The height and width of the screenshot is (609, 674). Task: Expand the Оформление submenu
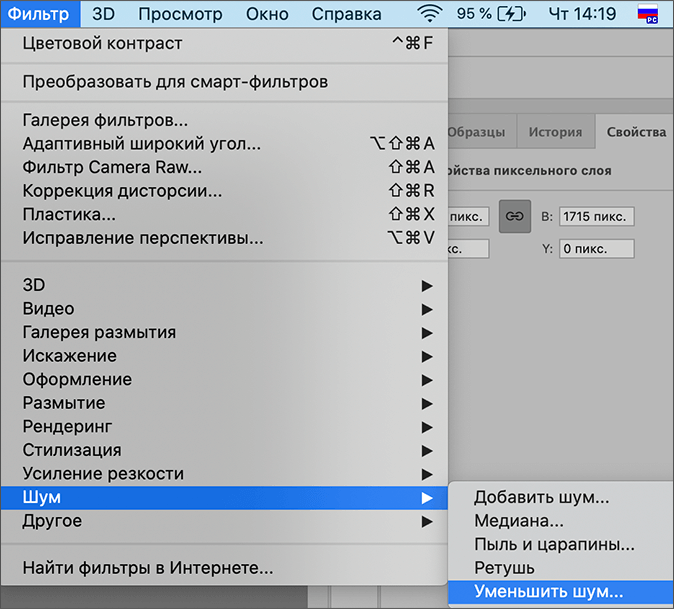tap(224, 380)
